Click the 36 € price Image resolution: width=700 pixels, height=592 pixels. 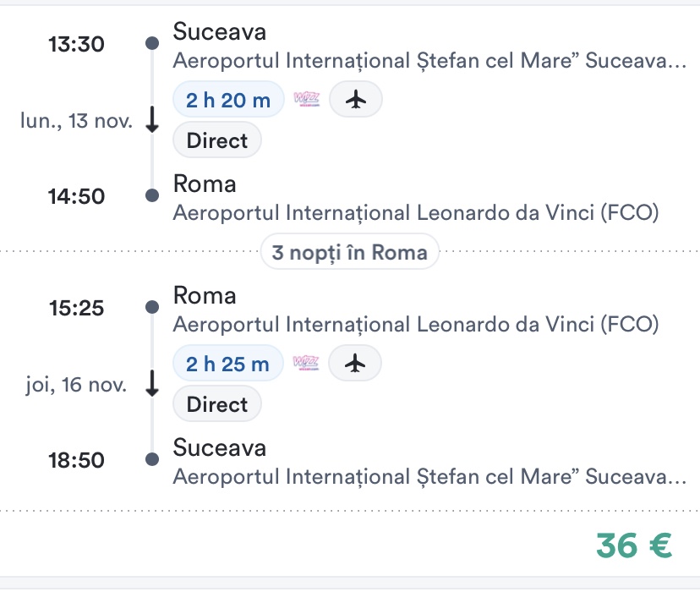[x=634, y=545]
